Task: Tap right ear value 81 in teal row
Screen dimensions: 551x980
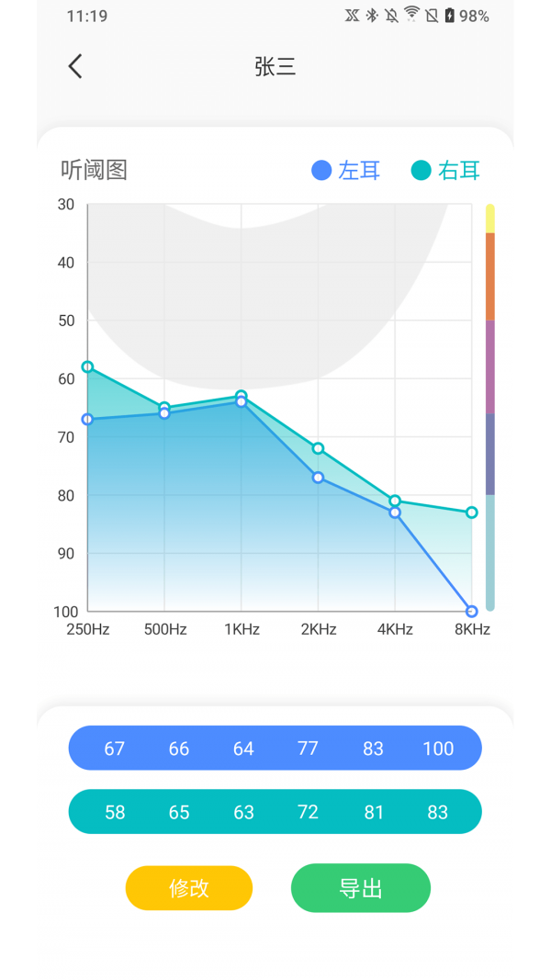Action: coord(373,812)
